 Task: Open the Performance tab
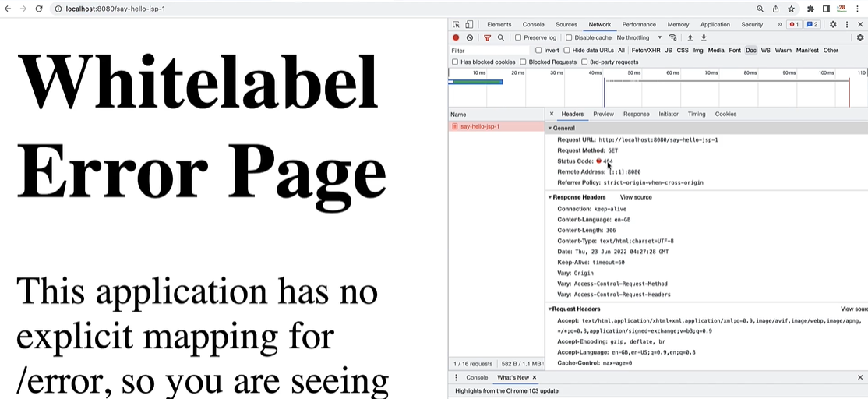(x=639, y=24)
